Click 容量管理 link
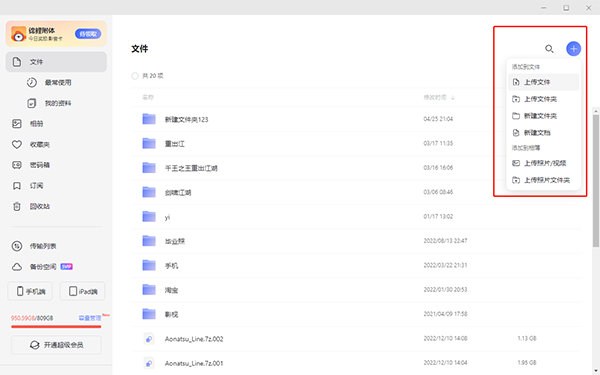Screen dimensions: 600x375 click(x=90, y=318)
